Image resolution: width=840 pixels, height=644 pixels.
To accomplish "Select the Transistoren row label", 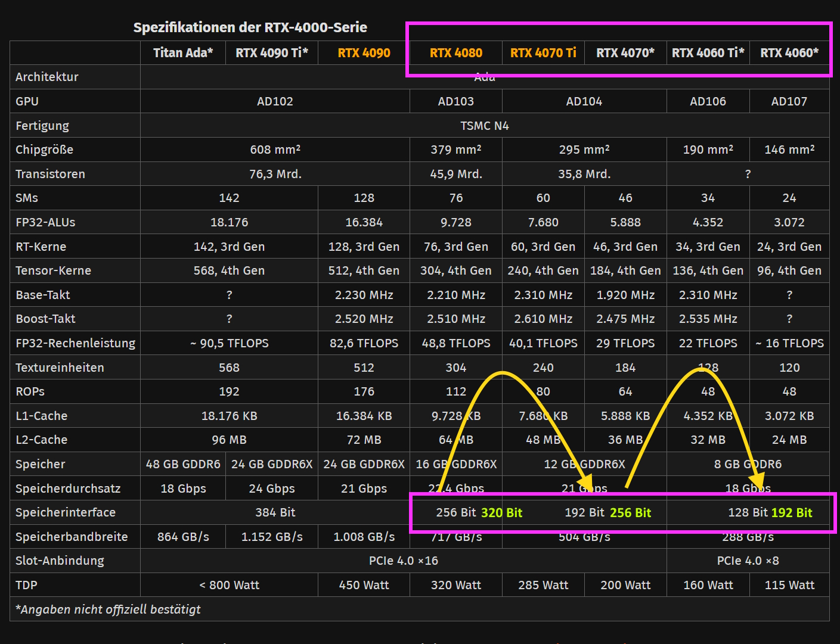I will point(50,174).
